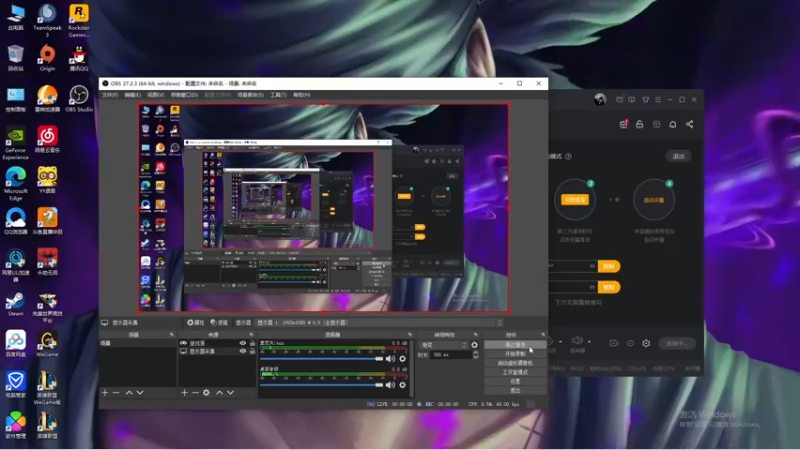Mute desktop audio speaker icon in mixer
800x450 pixels.
[390, 385]
